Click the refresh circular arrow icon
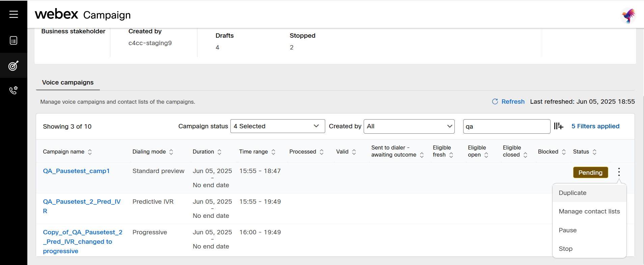Viewport: 644px width, 265px height. [495, 102]
